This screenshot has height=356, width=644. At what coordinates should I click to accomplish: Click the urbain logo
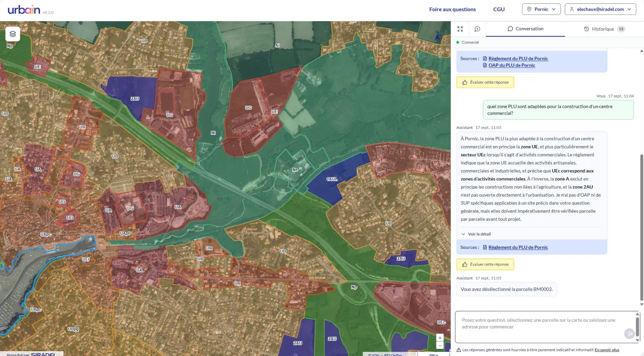24,10
